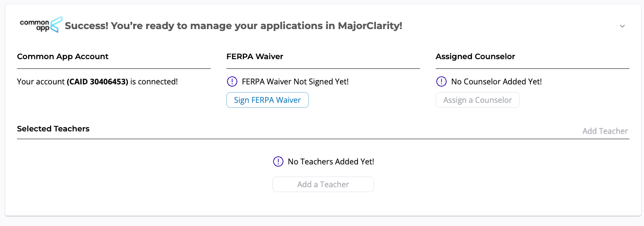Click the 'No Counselor Added Yet!' message
Image resolution: width=644 pixels, height=226 pixels.
pyautogui.click(x=496, y=81)
